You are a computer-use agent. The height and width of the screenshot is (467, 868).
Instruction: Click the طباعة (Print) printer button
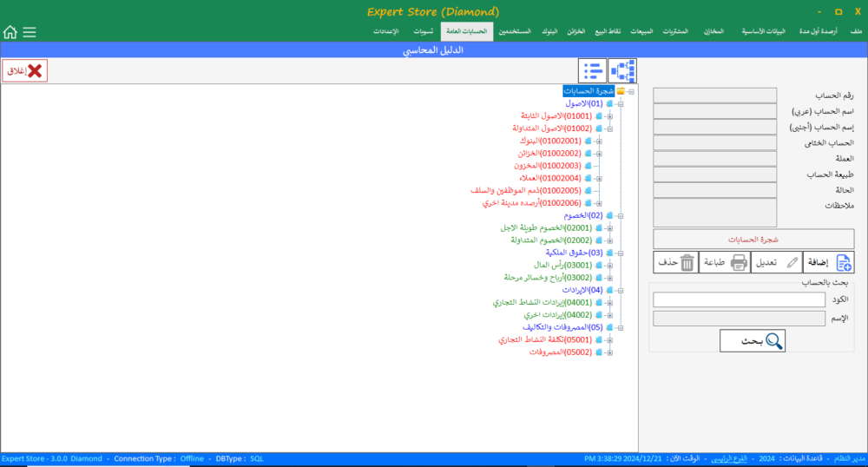click(x=725, y=262)
